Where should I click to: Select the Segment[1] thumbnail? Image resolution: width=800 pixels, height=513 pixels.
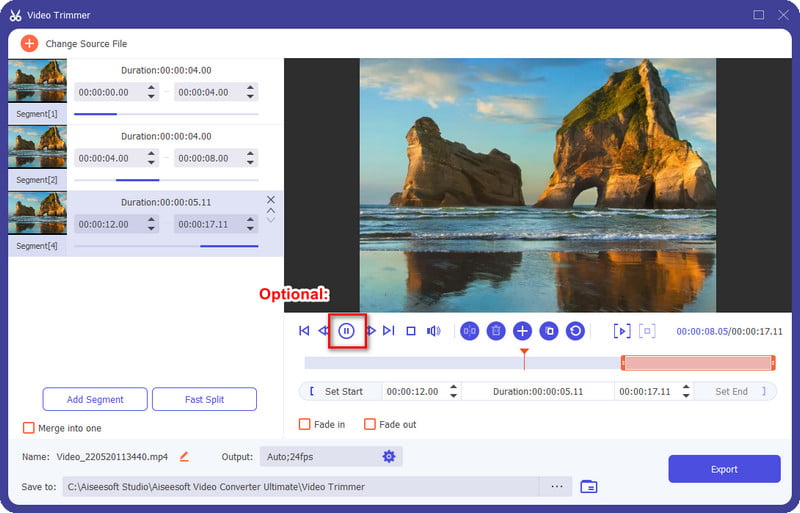point(37,81)
